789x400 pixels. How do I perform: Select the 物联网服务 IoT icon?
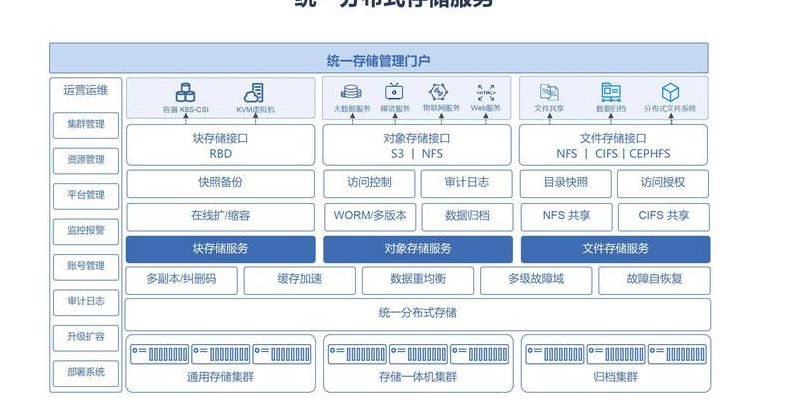point(439,92)
